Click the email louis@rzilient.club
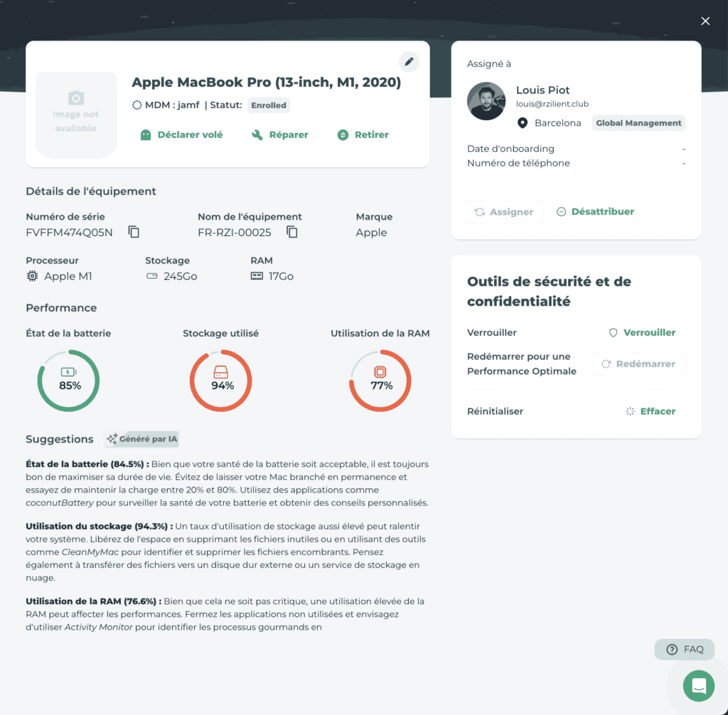 pos(552,104)
